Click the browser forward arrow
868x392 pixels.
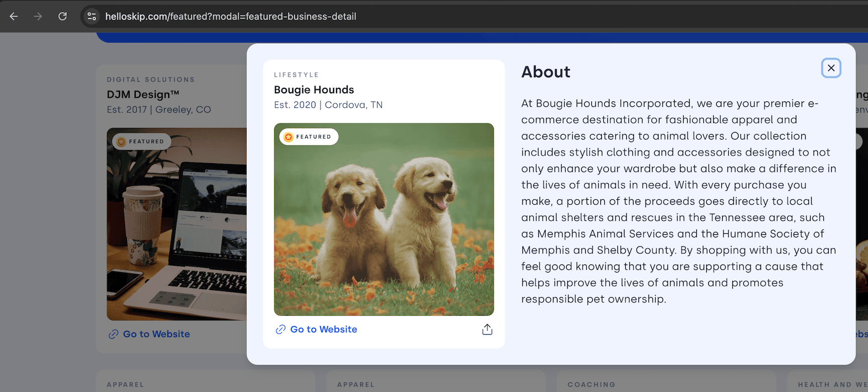[x=38, y=17]
